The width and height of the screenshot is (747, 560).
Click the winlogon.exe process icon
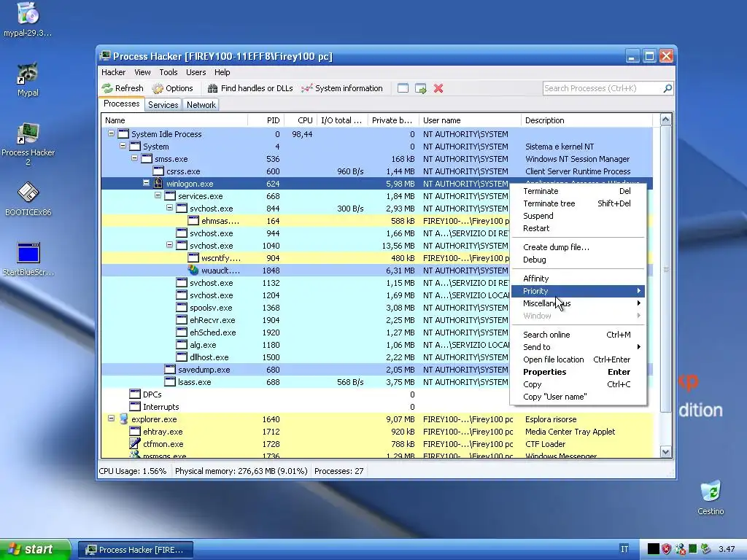pyautogui.click(x=158, y=184)
